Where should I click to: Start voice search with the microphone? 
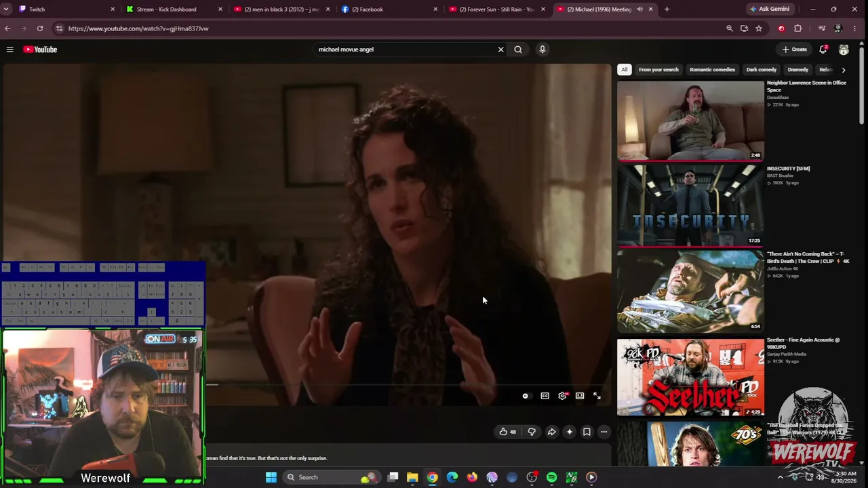click(x=542, y=49)
